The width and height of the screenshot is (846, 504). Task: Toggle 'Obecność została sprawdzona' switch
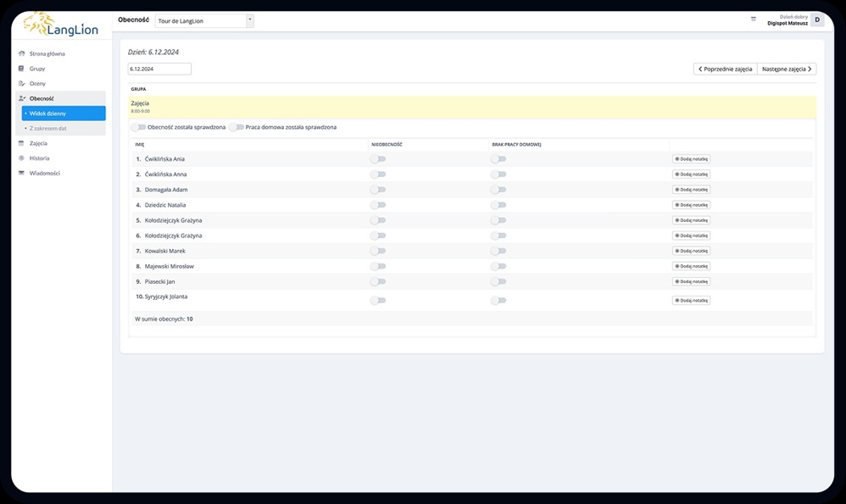(137, 127)
